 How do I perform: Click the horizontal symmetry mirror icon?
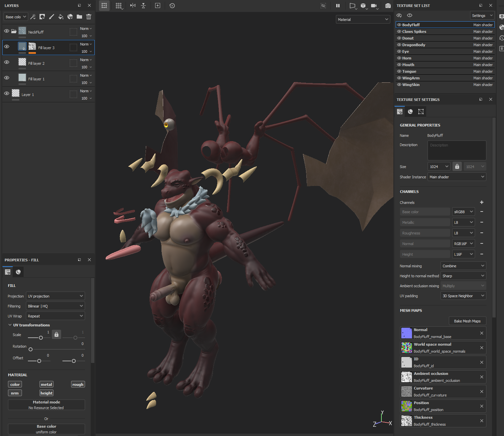tap(133, 6)
